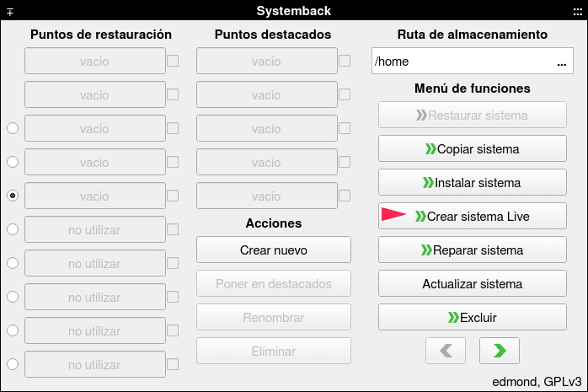The image size is (588, 392).
Task: Open Copiar sistema function
Action: coord(473,148)
